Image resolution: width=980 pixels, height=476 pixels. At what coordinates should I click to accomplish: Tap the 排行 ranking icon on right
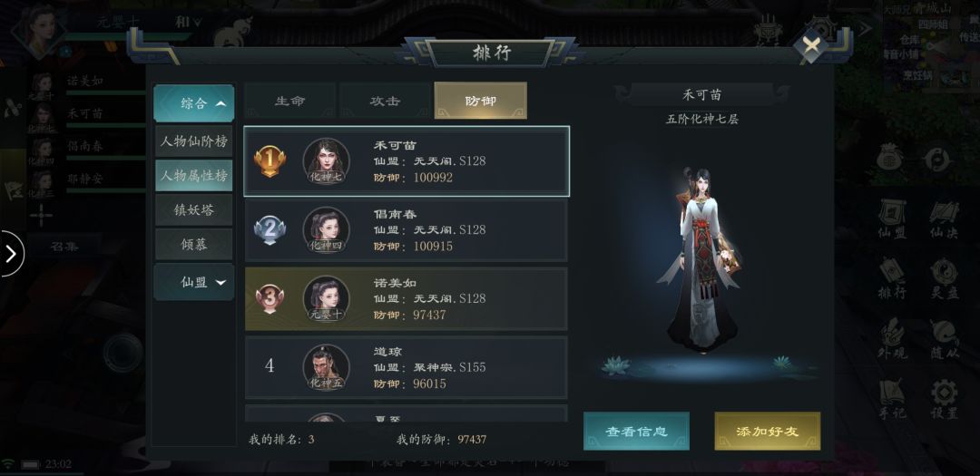tap(892, 278)
